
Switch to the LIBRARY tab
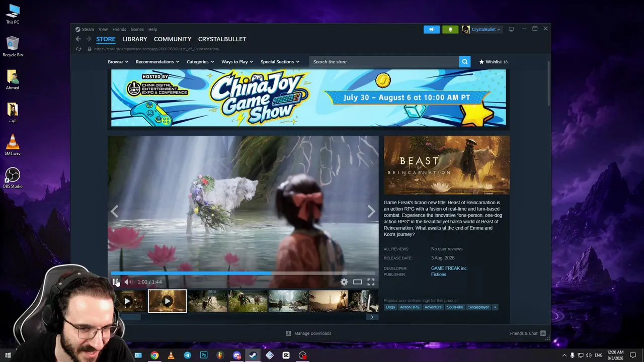pyautogui.click(x=135, y=39)
